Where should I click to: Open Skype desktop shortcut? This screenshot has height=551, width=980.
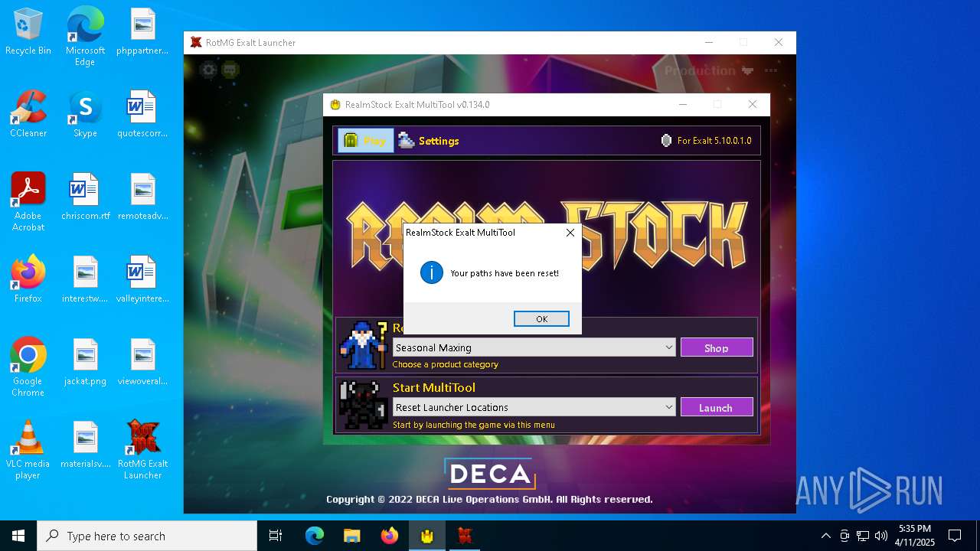pos(85,115)
